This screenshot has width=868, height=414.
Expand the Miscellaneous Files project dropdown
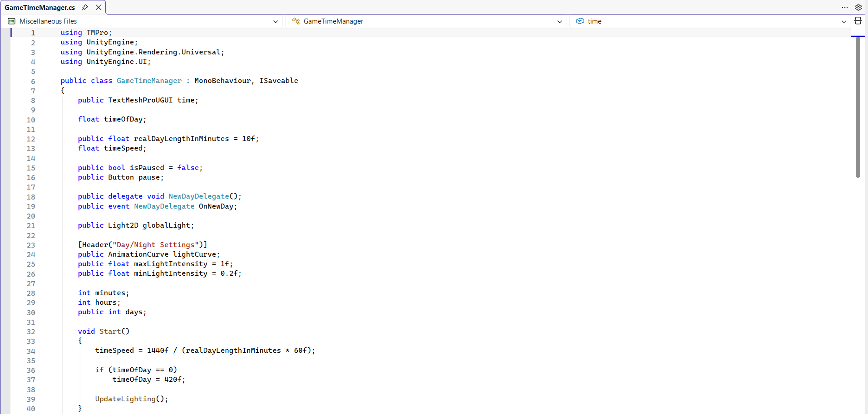[x=276, y=21]
